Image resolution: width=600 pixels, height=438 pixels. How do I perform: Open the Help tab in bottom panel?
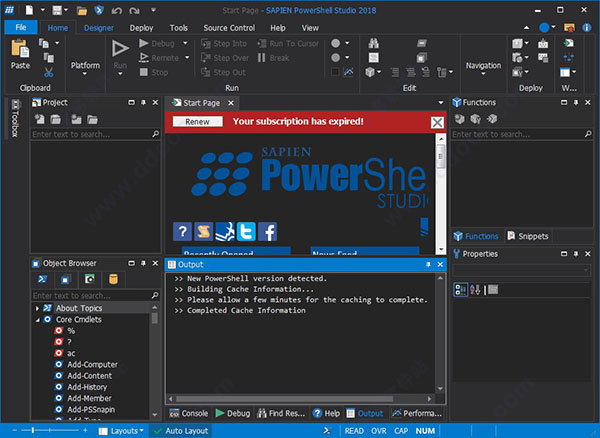[326, 414]
